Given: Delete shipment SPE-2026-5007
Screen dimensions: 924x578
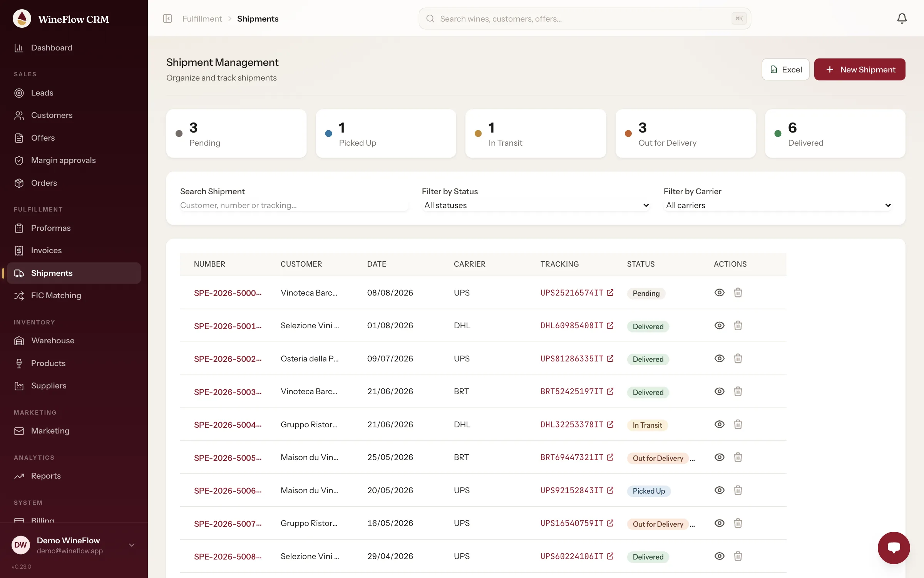Looking at the screenshot, I should tap(738, 523).
